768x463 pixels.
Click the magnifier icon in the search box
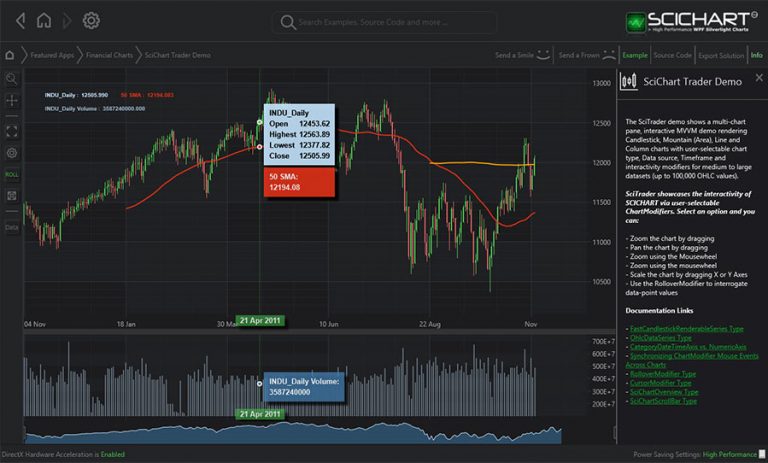point(288,22)
